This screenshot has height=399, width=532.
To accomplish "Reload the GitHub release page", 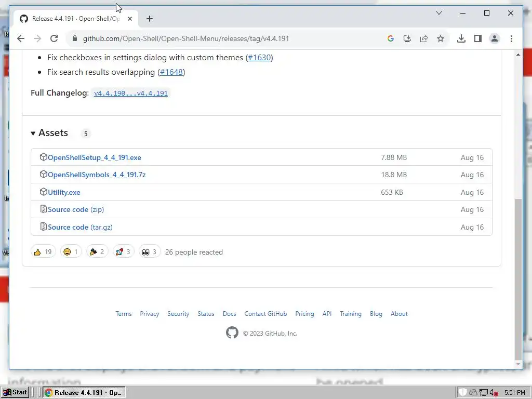I will (x=54, y=38).
